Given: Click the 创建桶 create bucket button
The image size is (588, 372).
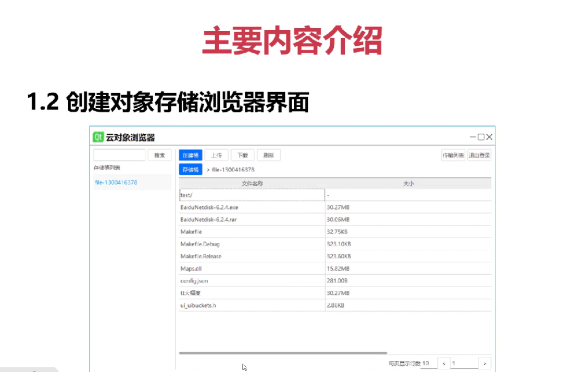Looking at the screenshot, I should (x=191, y=155).
